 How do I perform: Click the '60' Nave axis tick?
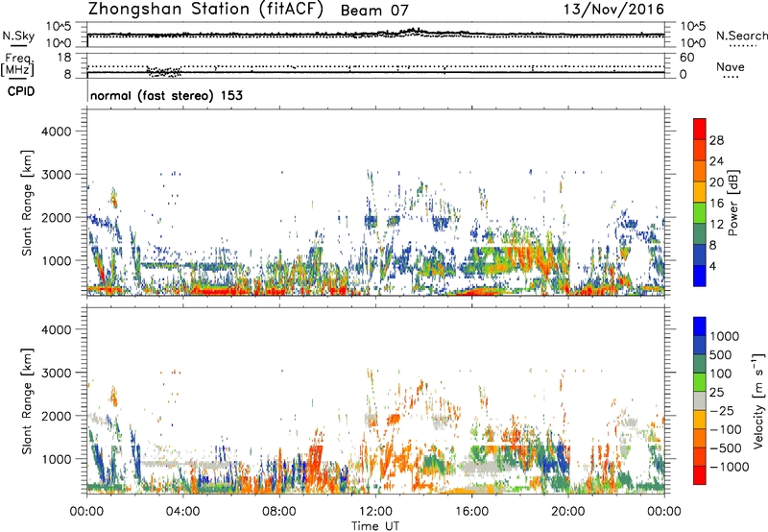686,58
